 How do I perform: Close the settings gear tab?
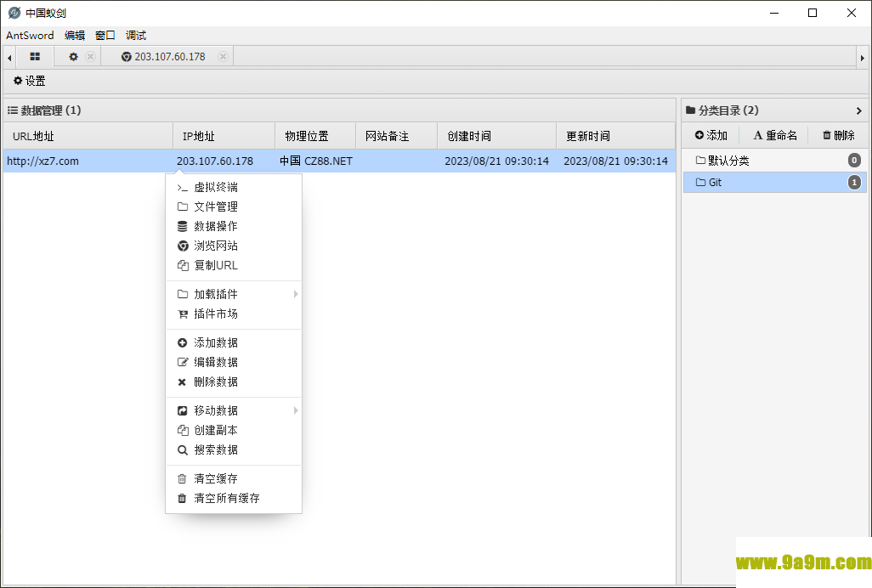pyautogui.click(x=91, y=57)
